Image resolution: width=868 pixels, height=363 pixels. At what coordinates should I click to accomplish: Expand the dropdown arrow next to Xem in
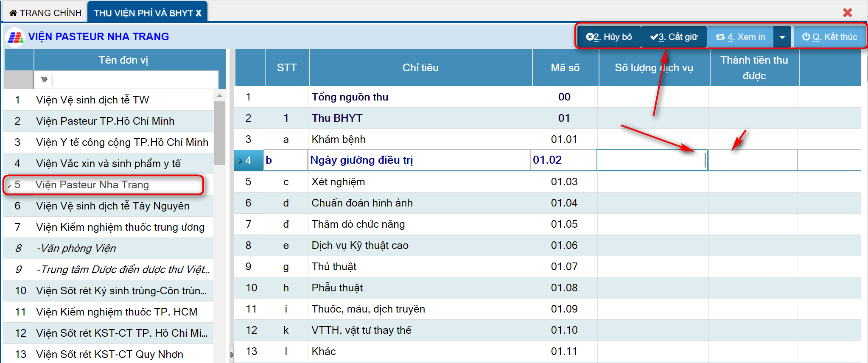point(782,37)
